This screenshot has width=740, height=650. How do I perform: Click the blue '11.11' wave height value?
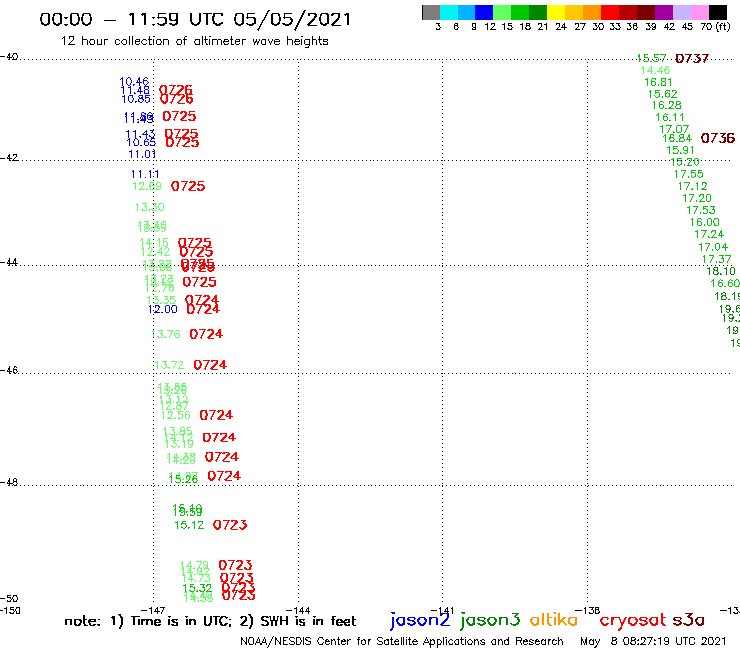pyautogui.click(x=145, y=174)
